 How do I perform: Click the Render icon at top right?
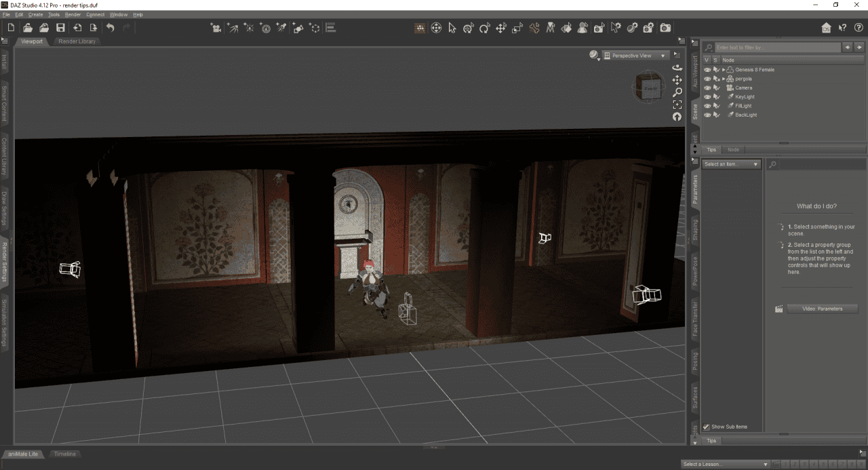point(665,28)
